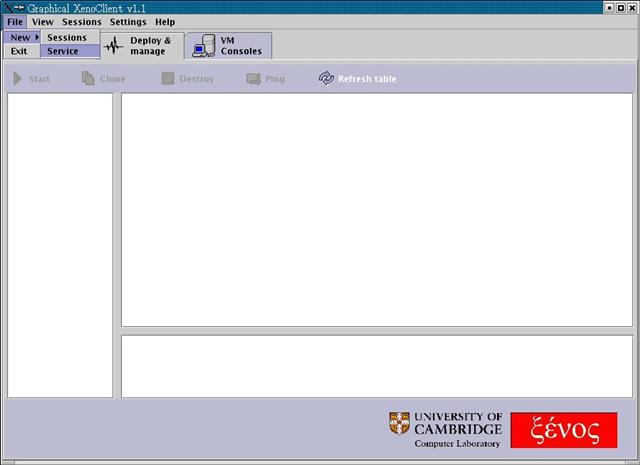Open the Help menu
Image resolution: width=640 pixels, height=465 pixels.
165,21
